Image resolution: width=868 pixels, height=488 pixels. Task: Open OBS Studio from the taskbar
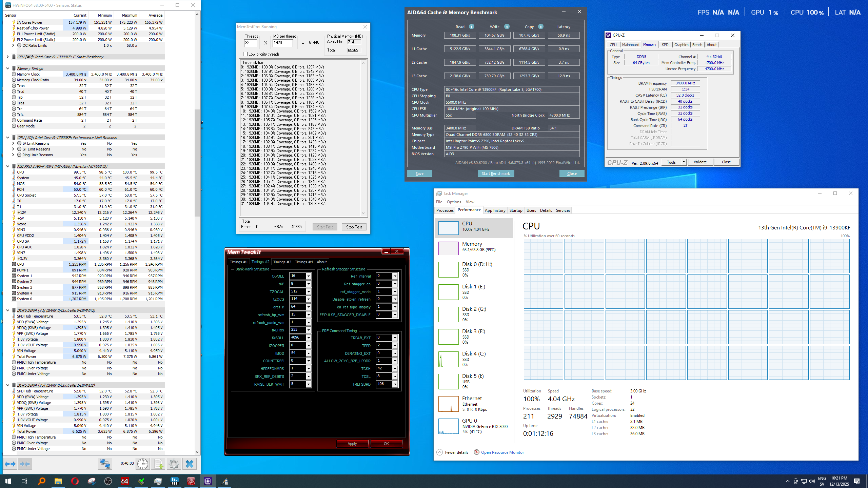click(x=108, y=481)
